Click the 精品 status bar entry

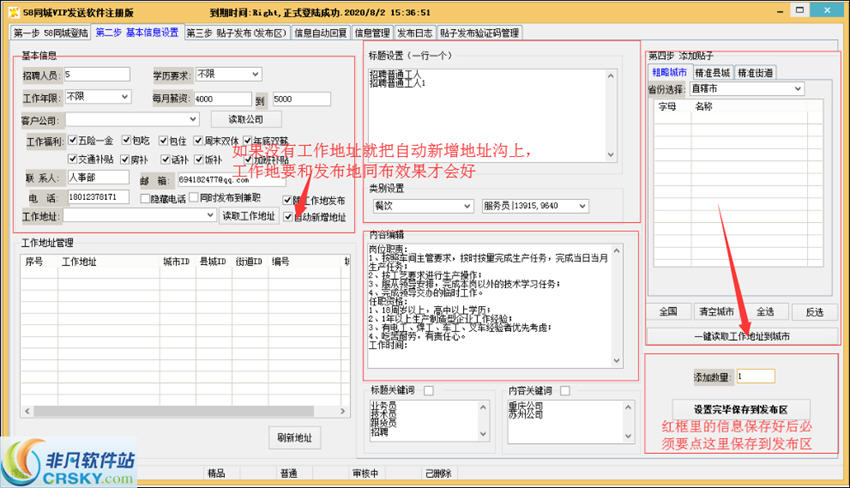click(x=217, y=473)
